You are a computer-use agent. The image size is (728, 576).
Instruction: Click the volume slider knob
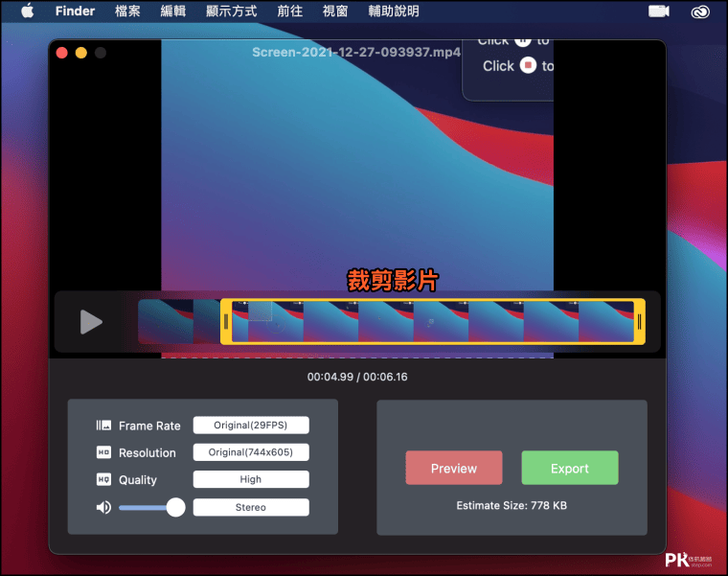[x=175, y=507]
